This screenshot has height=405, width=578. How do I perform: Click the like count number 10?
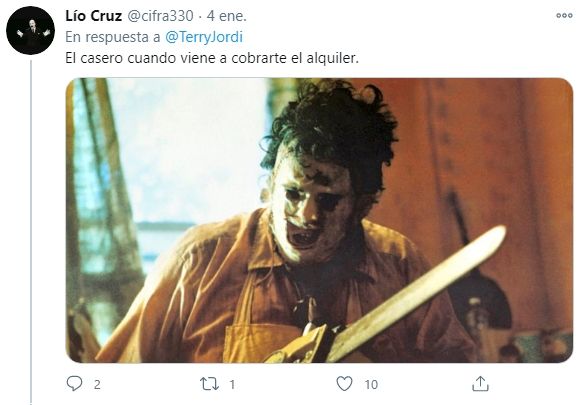(x=371, y=385)
